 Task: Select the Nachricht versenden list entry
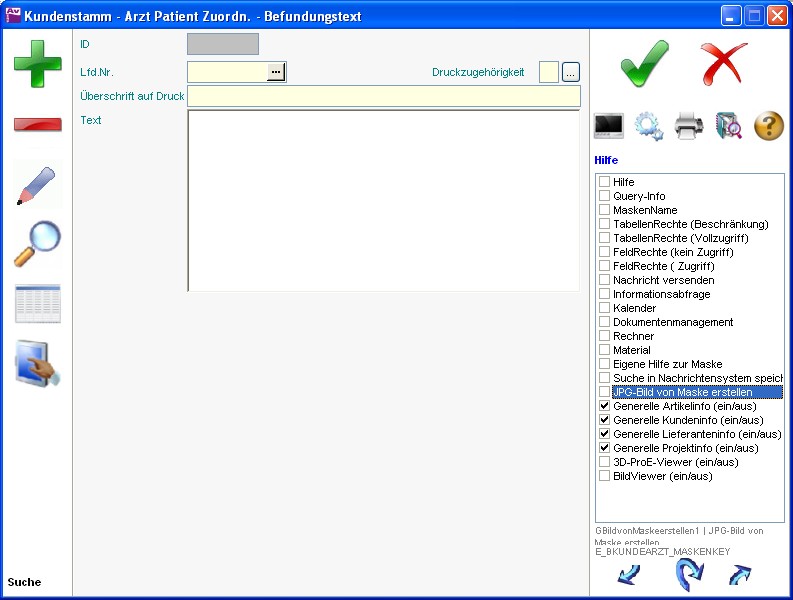pos(663,280)
